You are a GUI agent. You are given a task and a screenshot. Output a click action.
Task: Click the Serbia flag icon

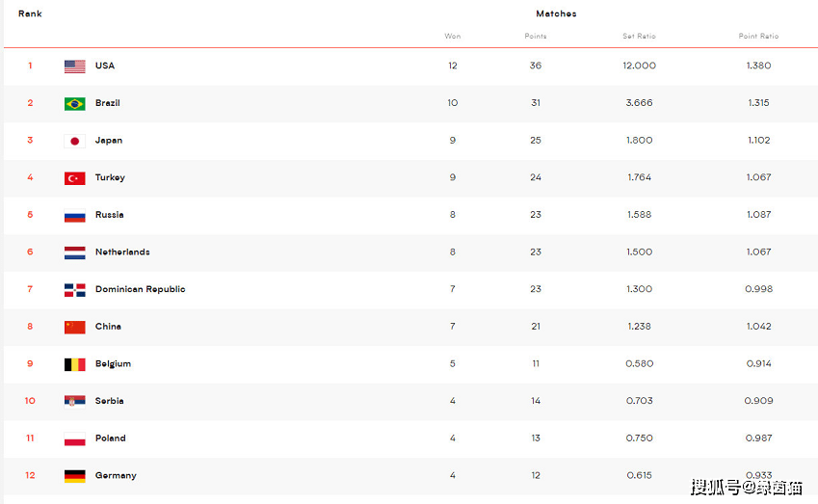point(74,401)
